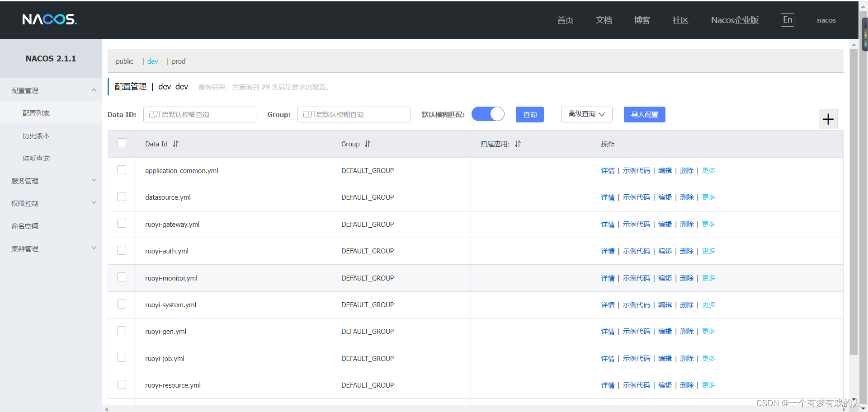The width and height of the screenshot is (868, 412).
Task: Open the 高级查询 dropdown
Action: (x=586, y=114)
